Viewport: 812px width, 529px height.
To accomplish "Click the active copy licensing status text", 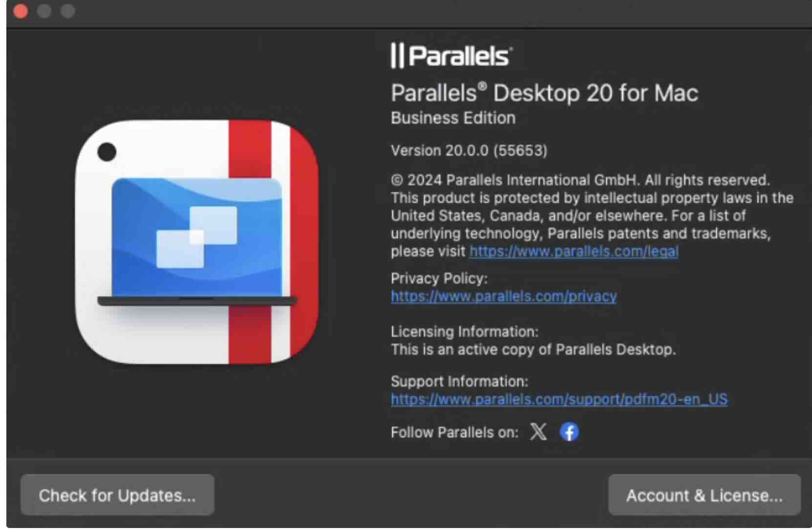I will click(x=533, y=350).
